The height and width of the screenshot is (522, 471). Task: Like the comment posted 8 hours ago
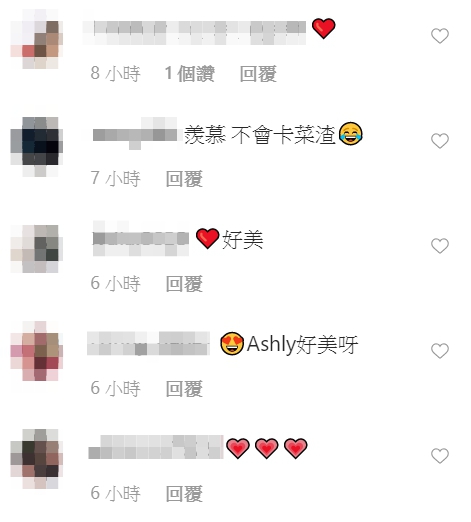pyautogui.click(x=440, y=36)
